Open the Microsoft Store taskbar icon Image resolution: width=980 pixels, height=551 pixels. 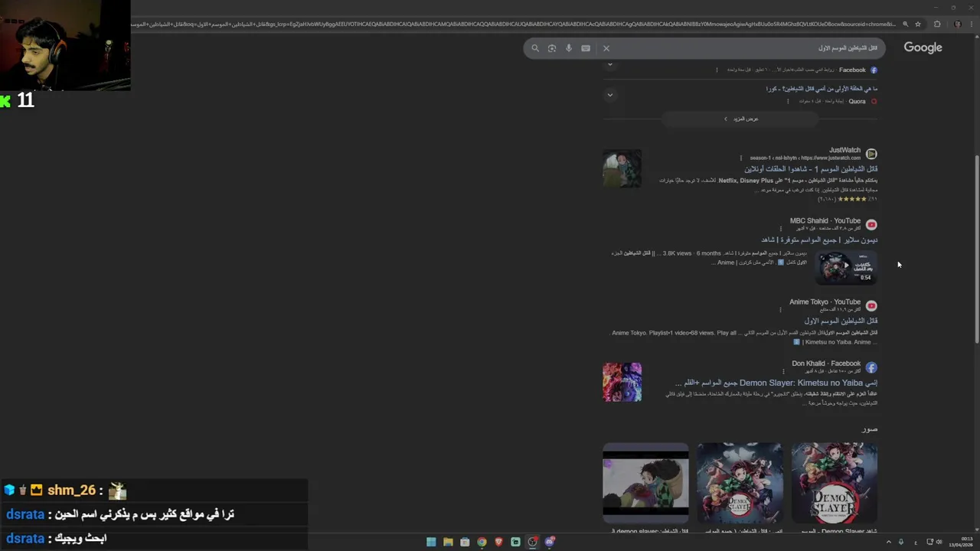(465, 542)
